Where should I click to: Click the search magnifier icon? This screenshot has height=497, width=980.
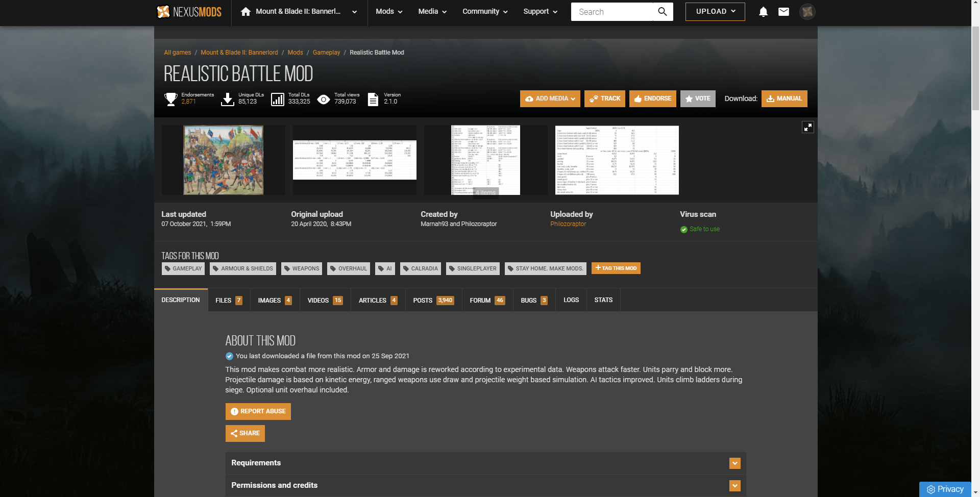(x=663, y=12)
